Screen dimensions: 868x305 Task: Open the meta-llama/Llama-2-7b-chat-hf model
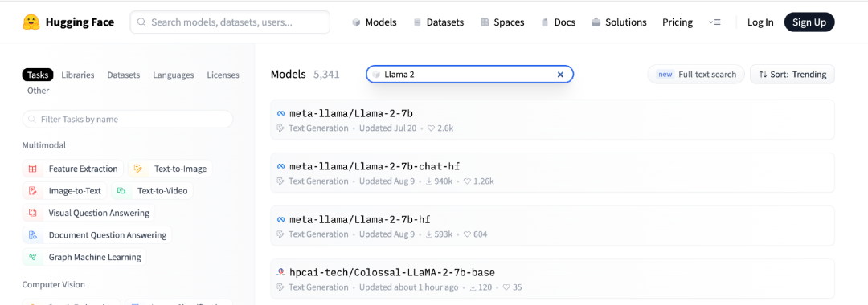552,173
